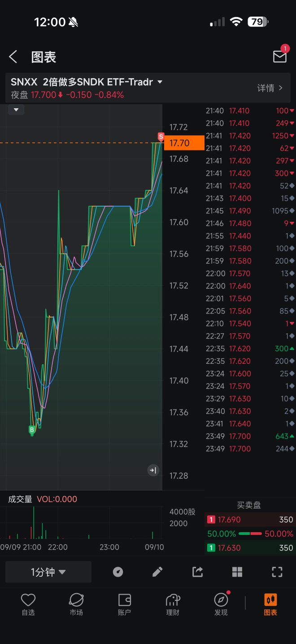The height and width of the screenshot is (644, 296).
Task: Switch to 图表 chart tab
Action: [x=270, y=604]
